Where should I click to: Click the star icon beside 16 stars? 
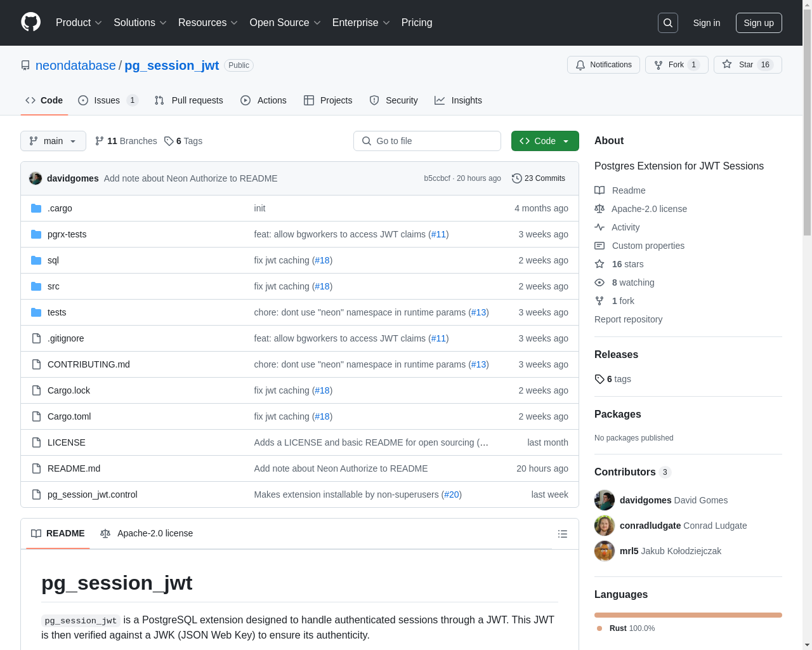599,264
